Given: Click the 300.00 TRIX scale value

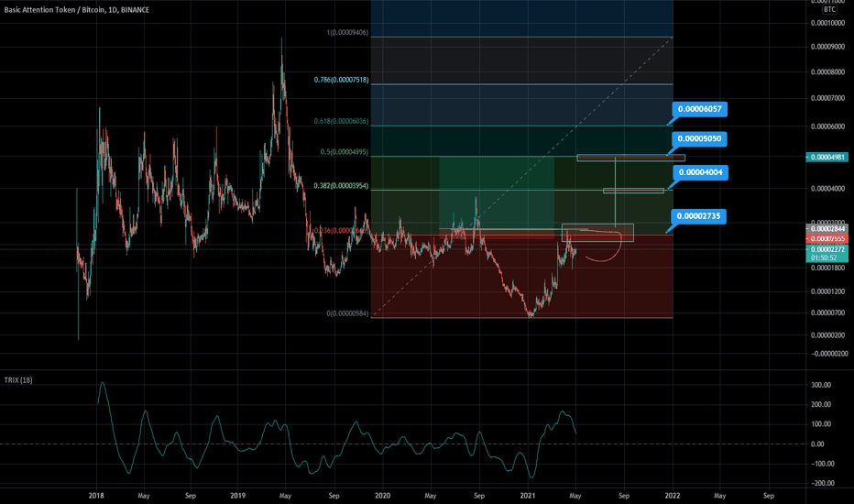Looking at the screenshot, I should tap(821, 385).
